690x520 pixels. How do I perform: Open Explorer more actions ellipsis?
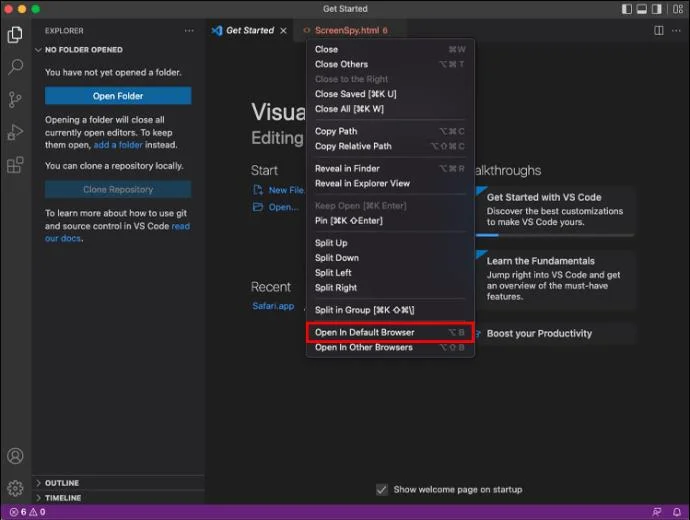[x=189, y=31]
